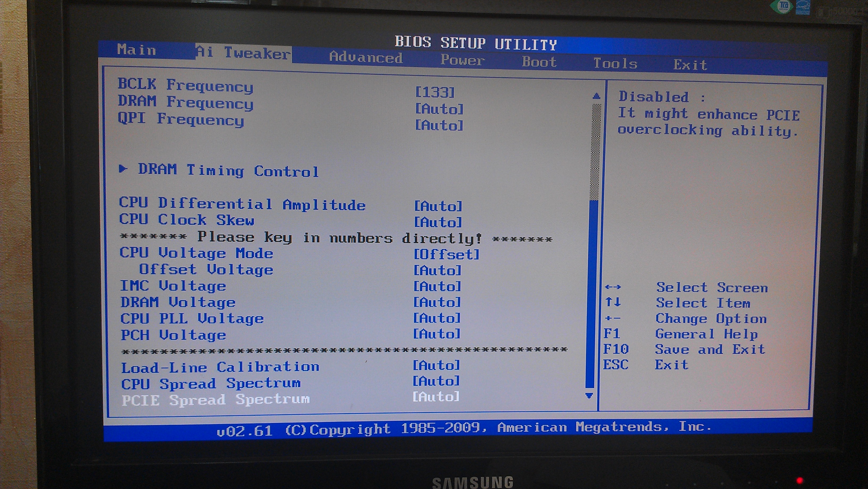Viewport: 868px width, 489px height.
Task: Open the Exit tab
Action: (690, 65)
